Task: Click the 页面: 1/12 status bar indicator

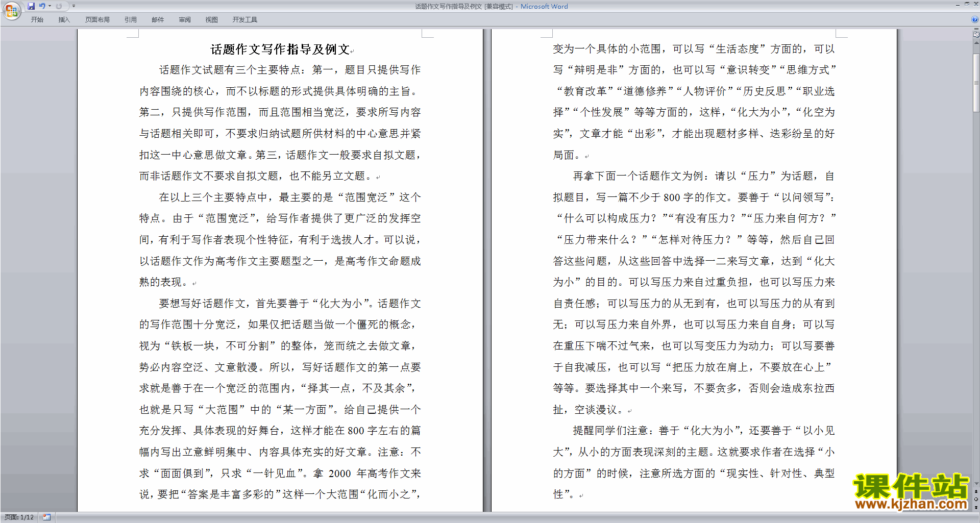Action: (x=19, y=517)
